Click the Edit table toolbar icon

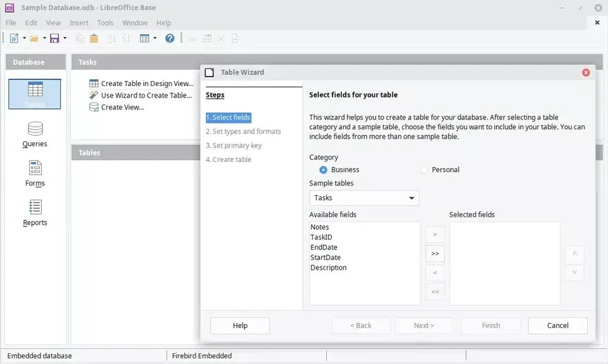point(207,39)
